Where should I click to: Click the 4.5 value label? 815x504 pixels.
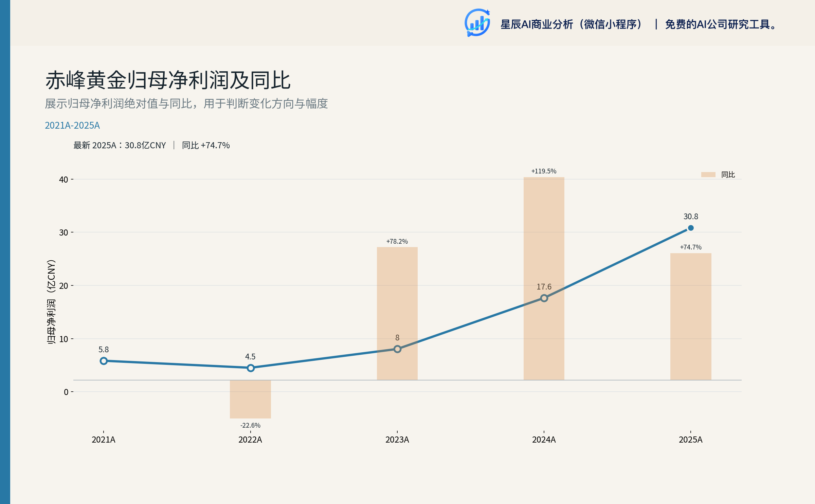(250, 357)
